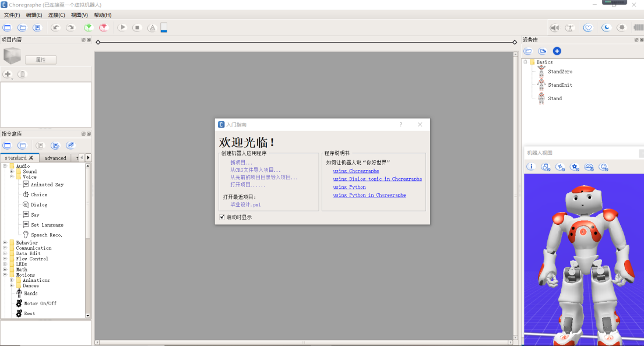Open the 文件(F) menu
644x346 pixels.
point(12,15)
